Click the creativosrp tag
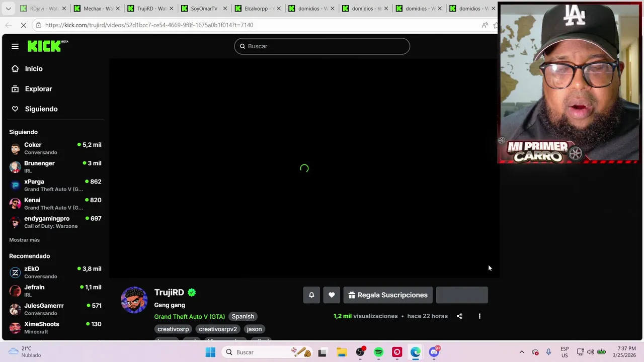This screenshot has width=644, height=362. pyautogui.click(x=173, y=329)
